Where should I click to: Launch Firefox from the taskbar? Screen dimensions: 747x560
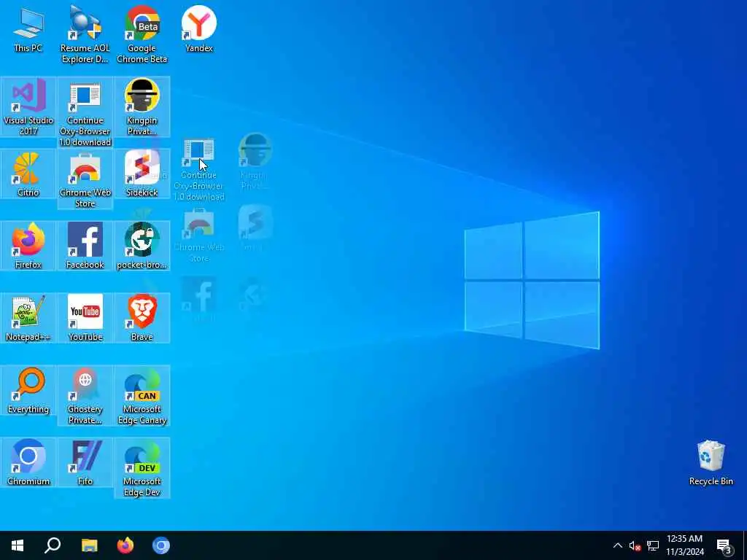tap(125, 545)
